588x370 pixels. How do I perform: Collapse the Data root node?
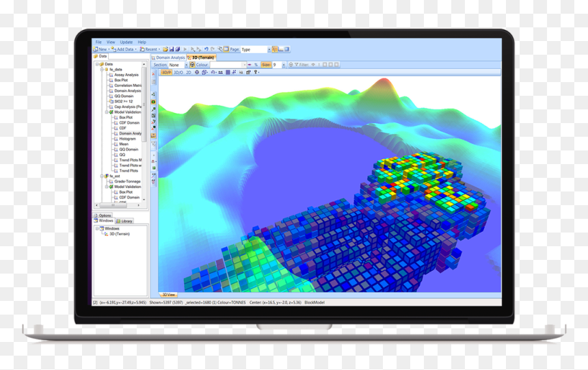point(97,64)
